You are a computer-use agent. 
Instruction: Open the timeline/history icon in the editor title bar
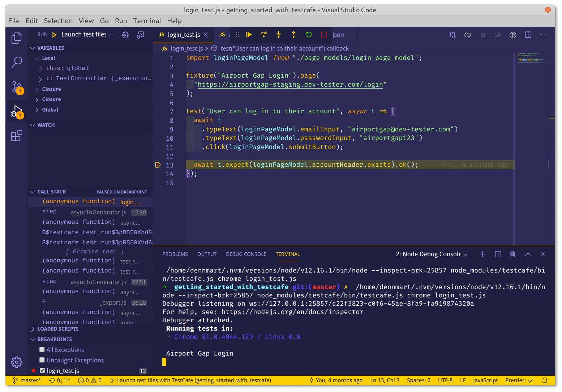513,35
